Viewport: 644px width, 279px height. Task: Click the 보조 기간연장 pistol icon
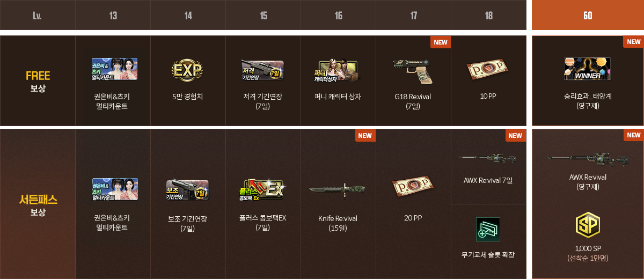tap(187, 190)
